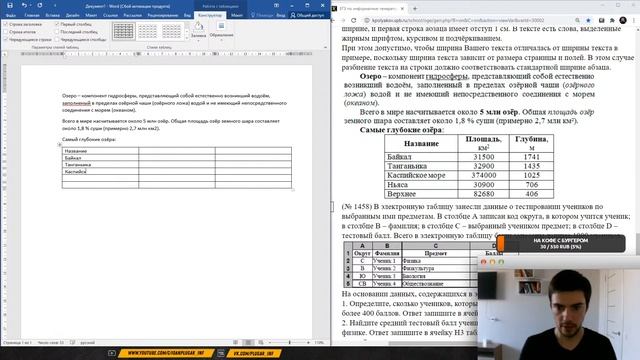
Task: Click the search/zoom magnifier icon in address bar
Action: (578, 20)
